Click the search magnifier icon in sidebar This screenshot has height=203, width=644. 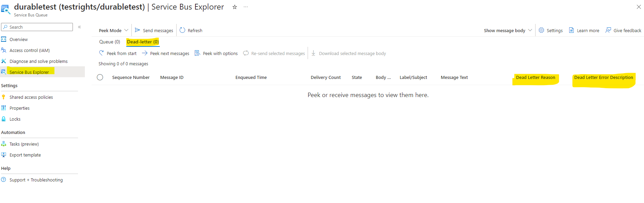coord(5,27)
